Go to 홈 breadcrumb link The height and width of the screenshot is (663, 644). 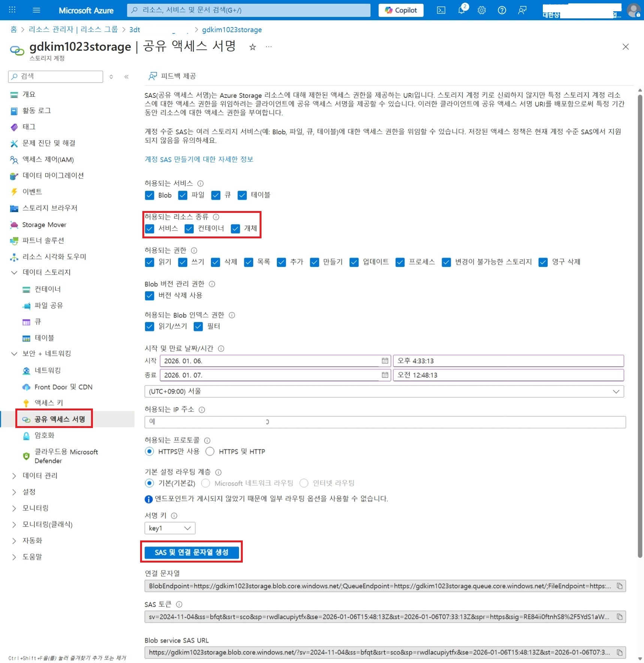pyautogui.click(x=14, y=30)
